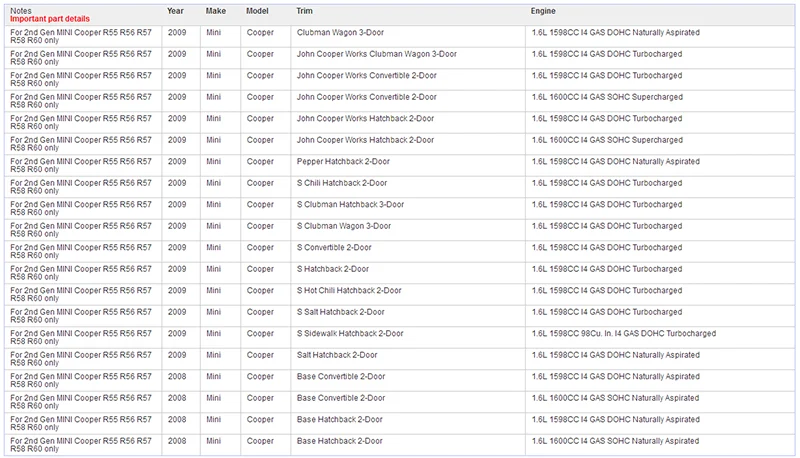Click the S Salt Hatchback 2-Door trim
Viewport: 800px width, 458px height.
[340, 312]
